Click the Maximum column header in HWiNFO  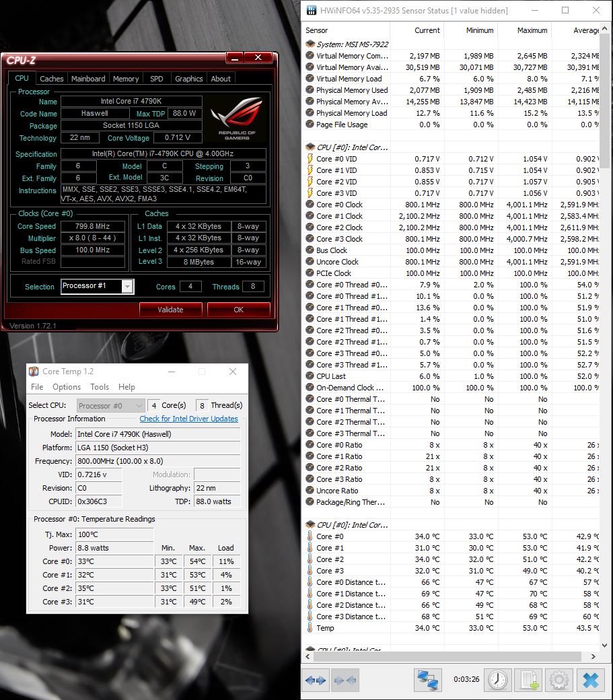525,30
